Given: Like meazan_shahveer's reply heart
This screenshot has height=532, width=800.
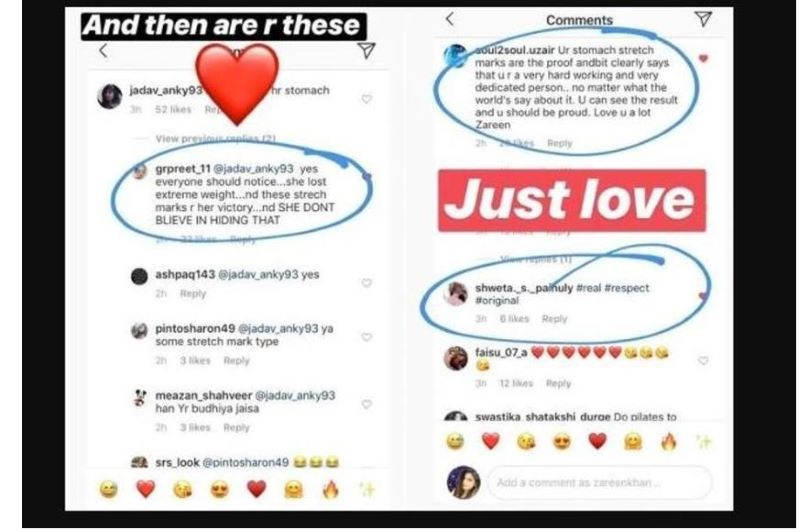Looking at the screenshot, I should 366,404.
